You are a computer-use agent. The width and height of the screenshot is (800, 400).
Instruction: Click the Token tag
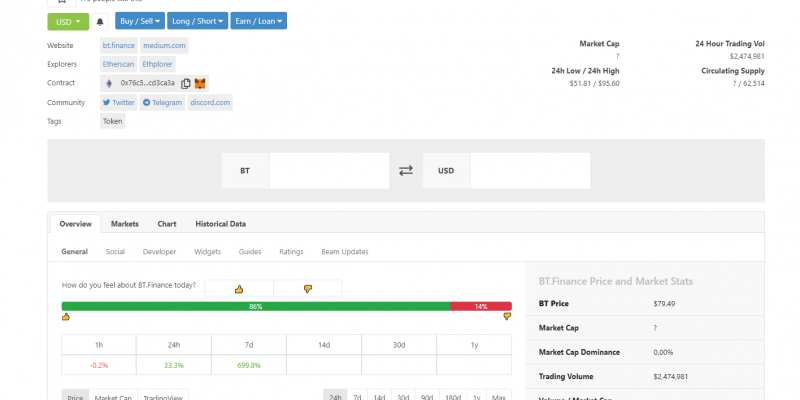click(113, 121)
